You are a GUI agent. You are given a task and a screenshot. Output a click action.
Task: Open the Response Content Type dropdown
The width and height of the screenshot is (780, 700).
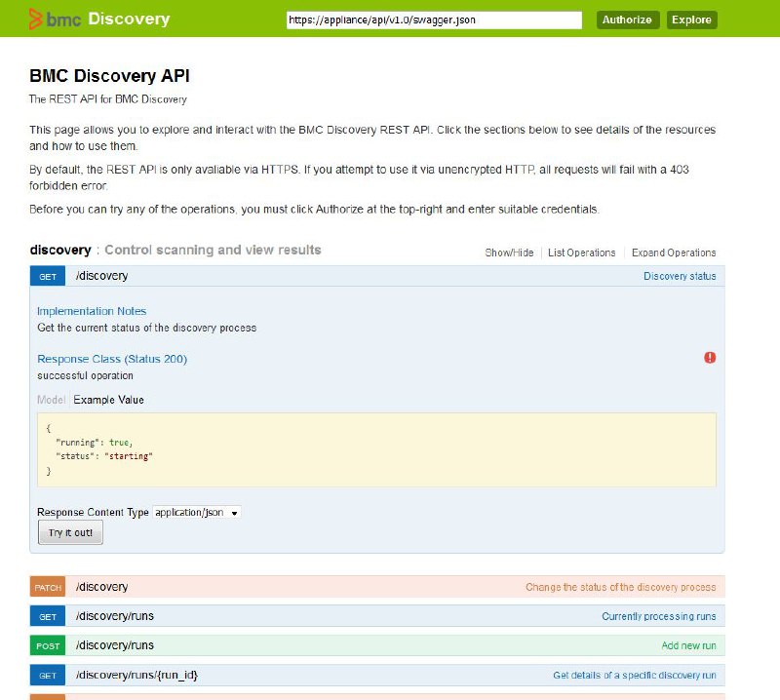pos(197,512)
